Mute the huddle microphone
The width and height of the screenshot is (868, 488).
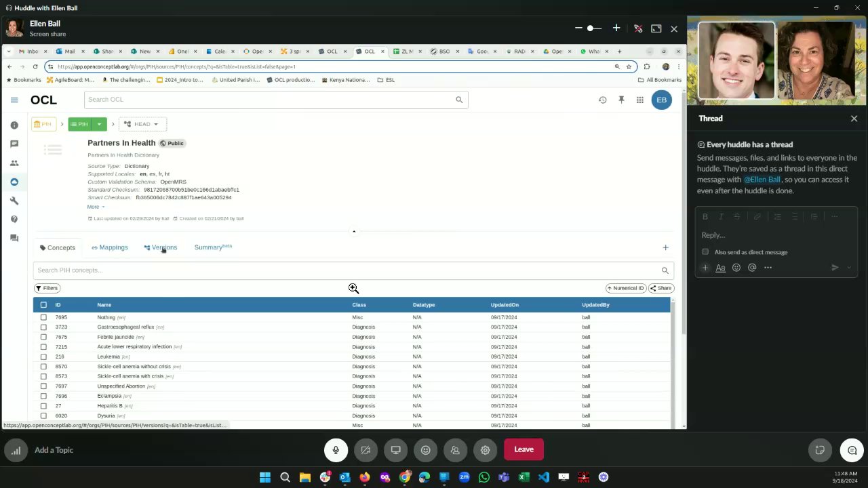tap(336, 450)
